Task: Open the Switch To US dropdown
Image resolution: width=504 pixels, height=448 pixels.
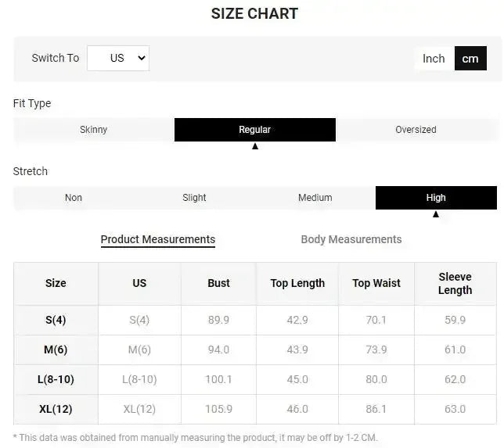Action: pyautogui.click(x=118, y=58)
